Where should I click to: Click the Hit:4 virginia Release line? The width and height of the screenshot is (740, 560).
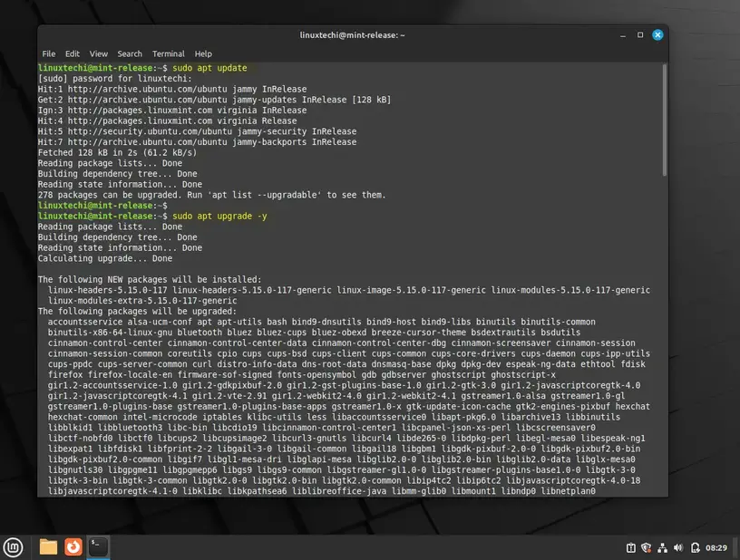(167, 121)
